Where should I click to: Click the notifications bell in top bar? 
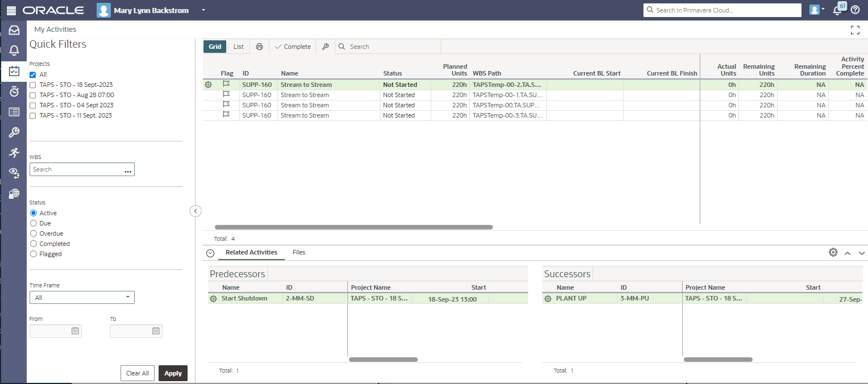pyautogui.click(x=837, y=10)
